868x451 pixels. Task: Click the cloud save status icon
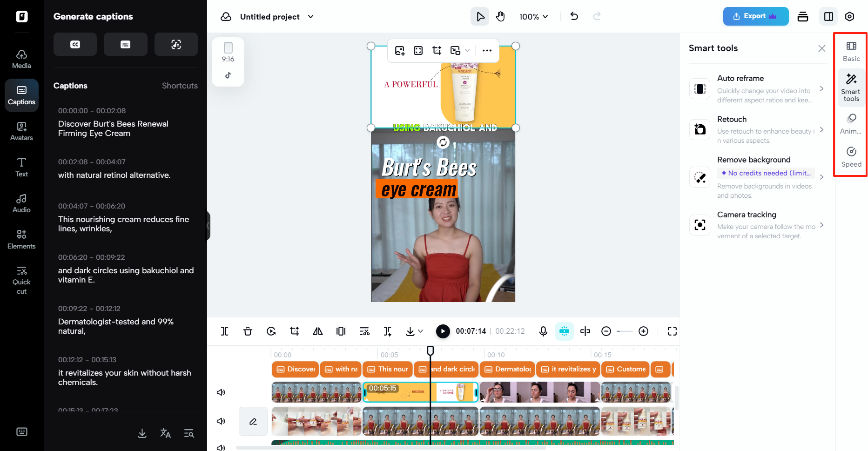226,17
